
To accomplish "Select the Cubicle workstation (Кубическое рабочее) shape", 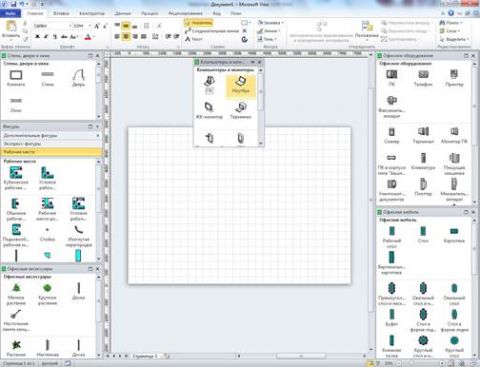I will pos(16,178).
